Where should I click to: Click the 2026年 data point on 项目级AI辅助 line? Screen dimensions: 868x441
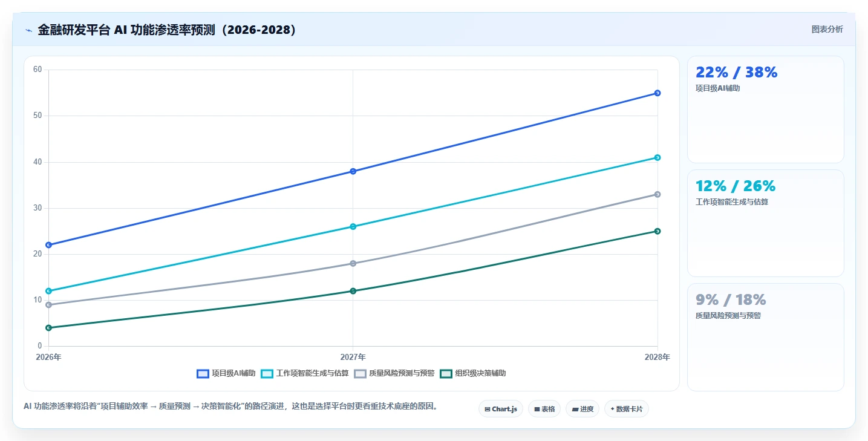[48, 245]
